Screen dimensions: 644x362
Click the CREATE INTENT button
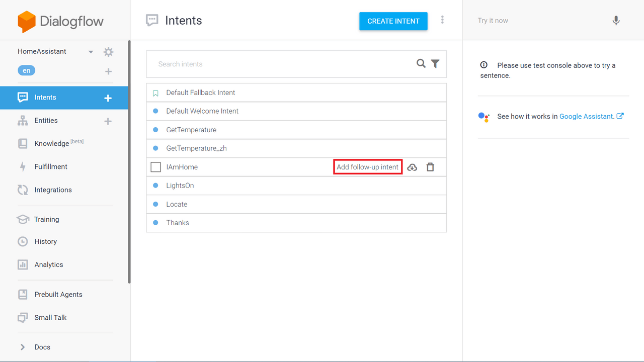click(393, 21)
